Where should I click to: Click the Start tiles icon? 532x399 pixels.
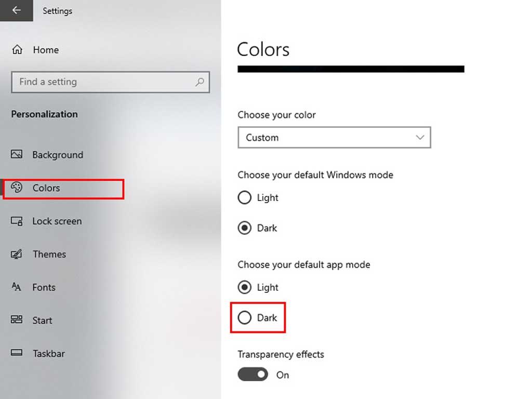(x=17, y=320)
